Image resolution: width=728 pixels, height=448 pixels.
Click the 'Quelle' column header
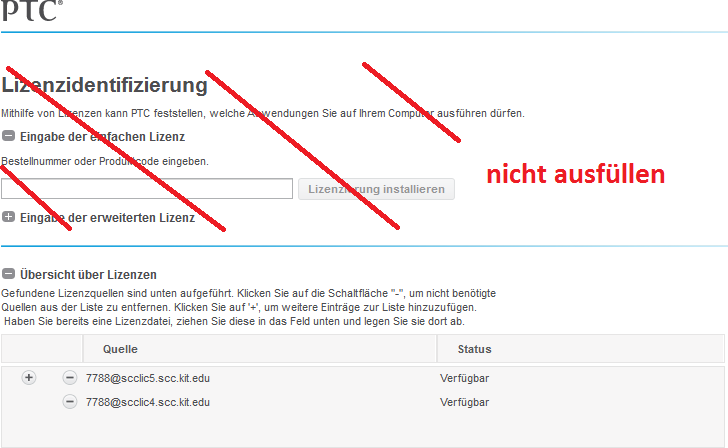(x=120, y=349)
